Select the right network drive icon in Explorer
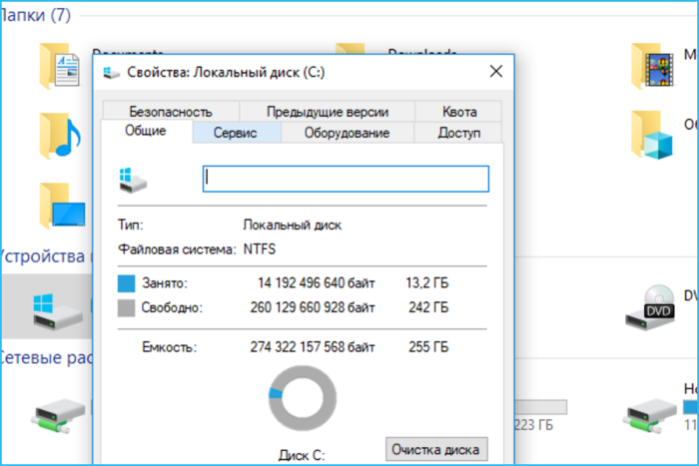 pos(650,416)
